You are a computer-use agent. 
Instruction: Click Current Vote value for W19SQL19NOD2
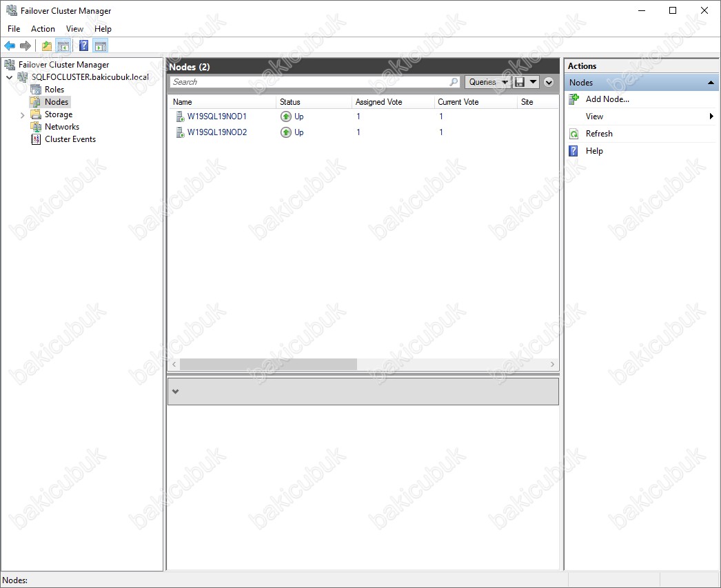click(440, 132)
